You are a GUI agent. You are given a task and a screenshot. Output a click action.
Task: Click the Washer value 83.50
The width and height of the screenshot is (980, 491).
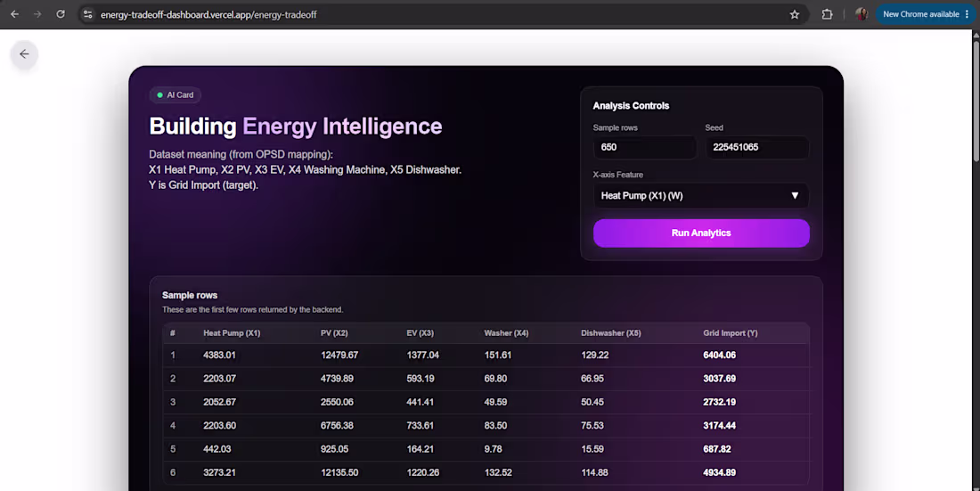pyautogui.click(x=495, y=425)
